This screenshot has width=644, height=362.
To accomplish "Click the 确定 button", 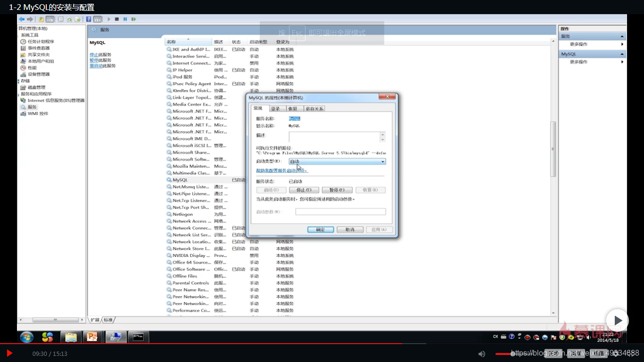I will 321,230.
